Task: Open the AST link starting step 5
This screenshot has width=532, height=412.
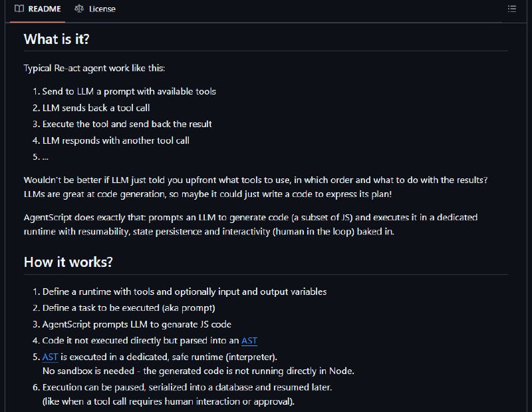Action: click(51, 357)
